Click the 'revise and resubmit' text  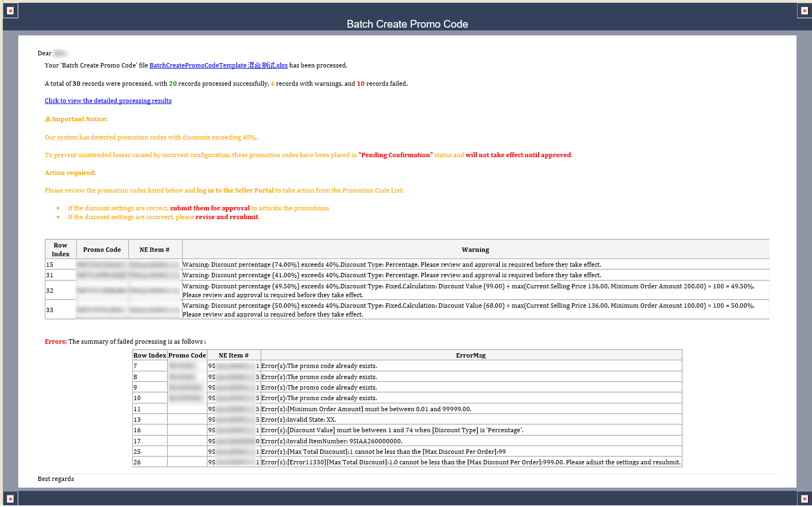[x=226, y=217]
